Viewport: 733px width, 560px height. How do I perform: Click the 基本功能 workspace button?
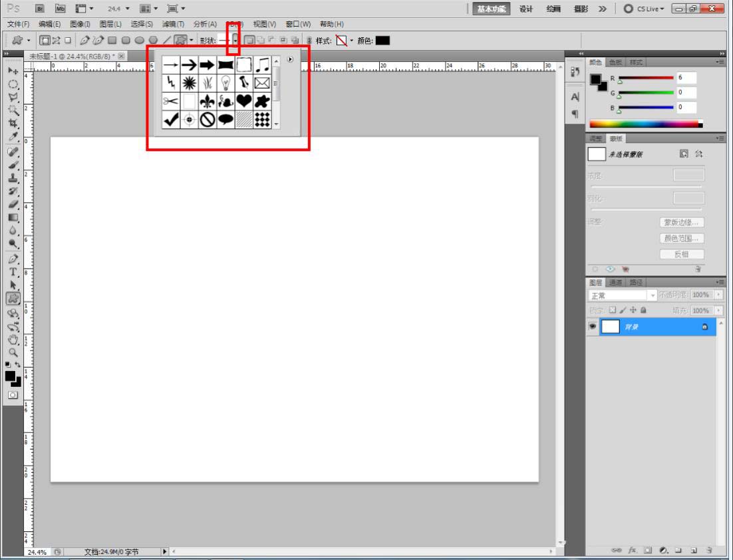[492, 9]
